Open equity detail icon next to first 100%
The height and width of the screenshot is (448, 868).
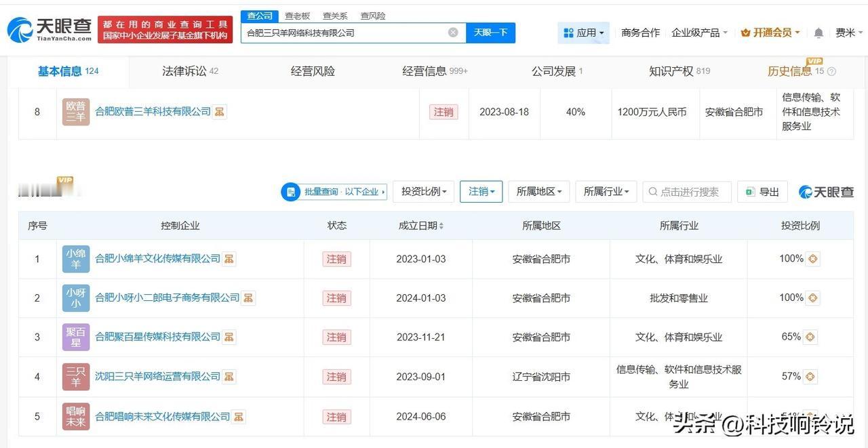pos(812,259)
